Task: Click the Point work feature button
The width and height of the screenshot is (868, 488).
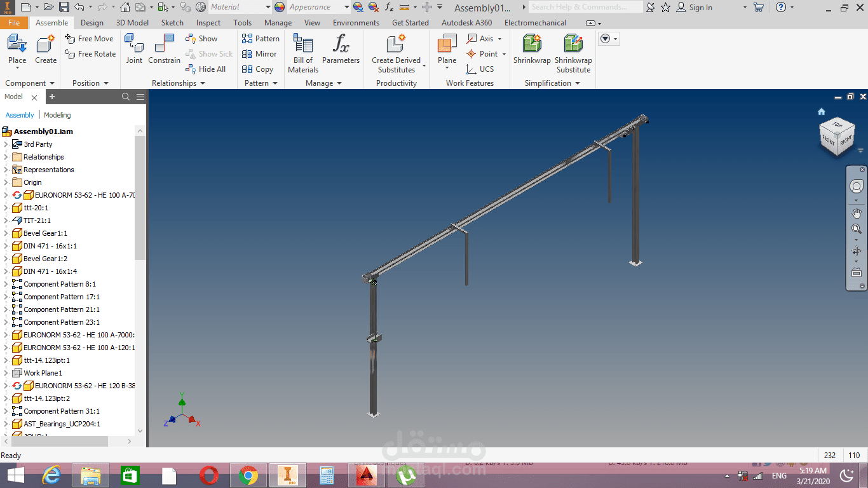Action: (482, 54)
